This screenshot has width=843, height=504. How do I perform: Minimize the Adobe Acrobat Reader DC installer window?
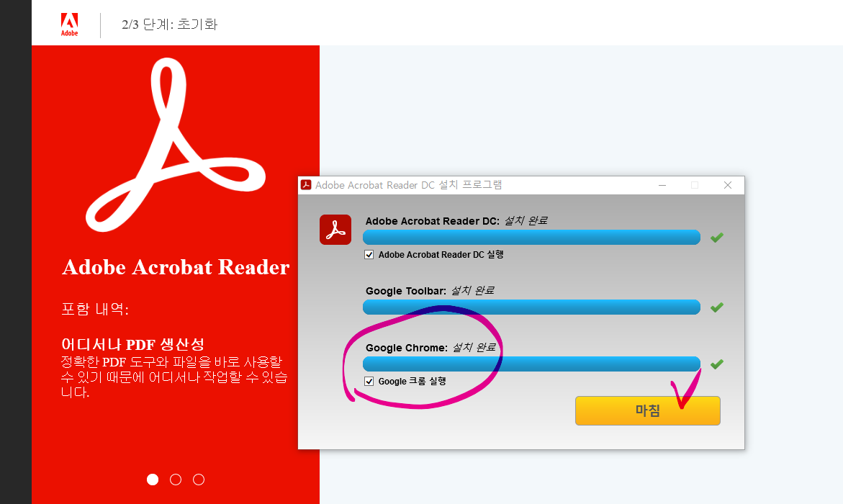point(662,185)
